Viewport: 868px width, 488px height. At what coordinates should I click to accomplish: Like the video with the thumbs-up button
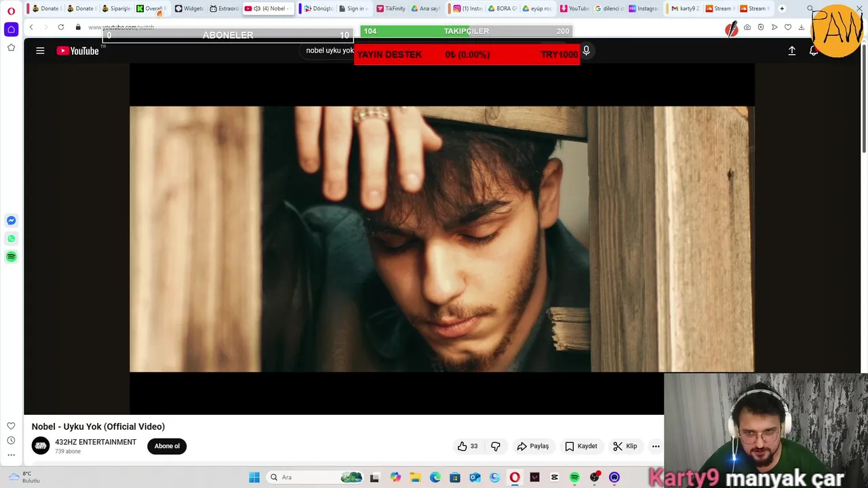467,446
